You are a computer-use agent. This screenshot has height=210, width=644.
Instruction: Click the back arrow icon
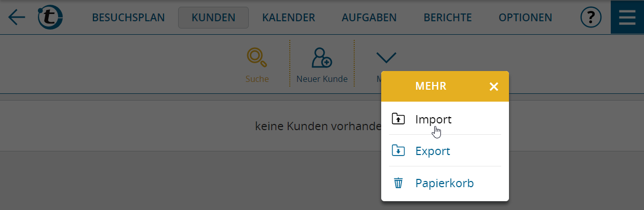[17, 18]
